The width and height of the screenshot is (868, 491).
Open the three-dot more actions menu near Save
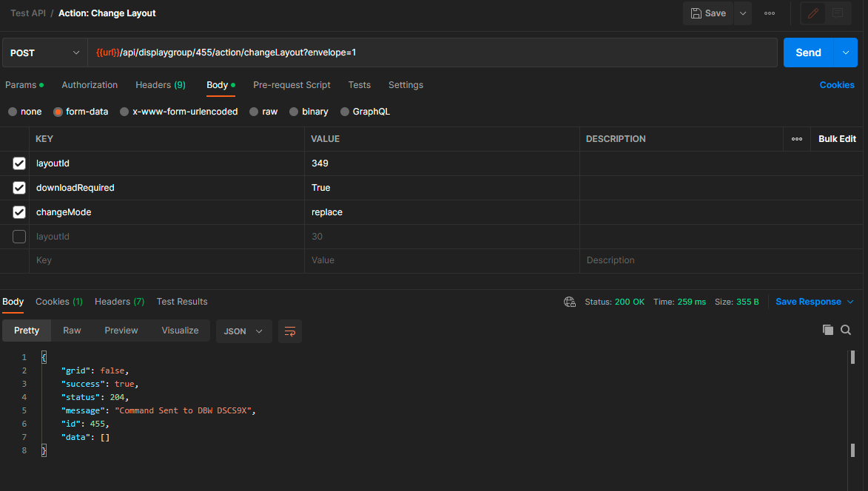770,13
